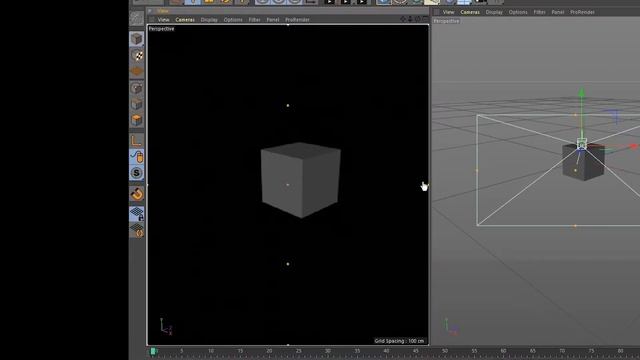Viewport: 640px width, 360px height.
Task: Toggle Tweak mode mouse icon
Action: click(x=137, y=157)
